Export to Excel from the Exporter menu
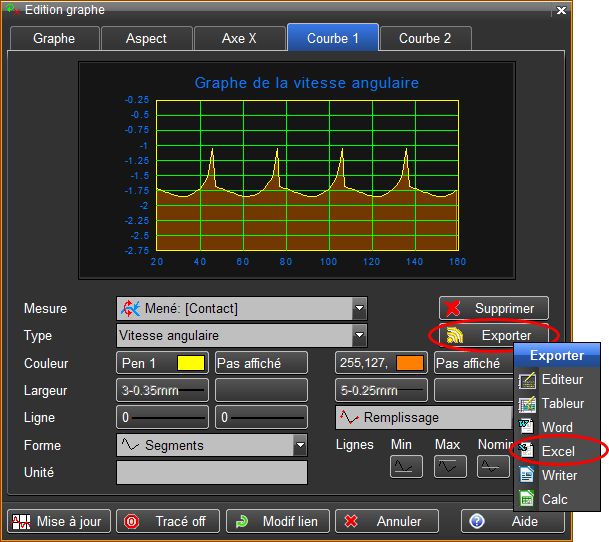Screen dimensions: 609x542 [557, 452]
